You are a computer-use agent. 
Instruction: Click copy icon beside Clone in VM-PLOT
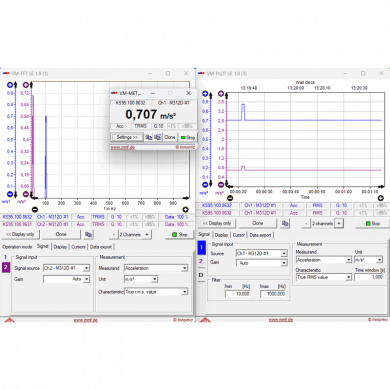(x=285, y=223)
